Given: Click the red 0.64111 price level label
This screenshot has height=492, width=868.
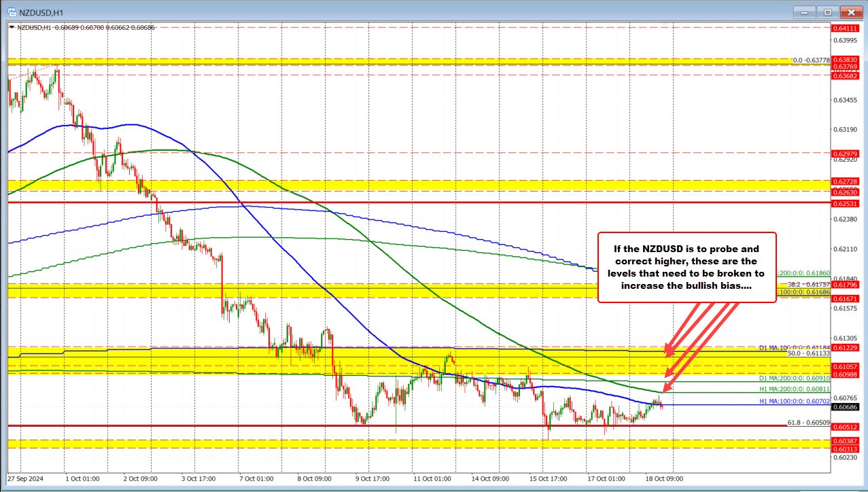Looking at the screenshot, I should point(846,30).
